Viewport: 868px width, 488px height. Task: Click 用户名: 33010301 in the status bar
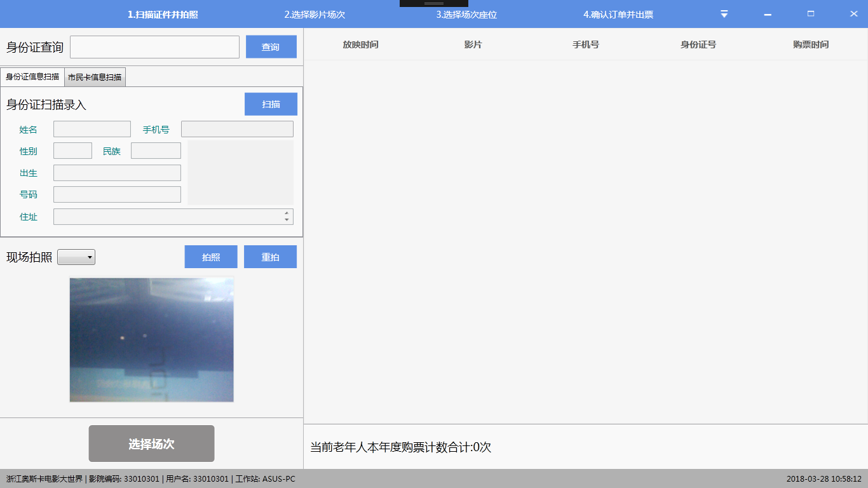(197, 479)
